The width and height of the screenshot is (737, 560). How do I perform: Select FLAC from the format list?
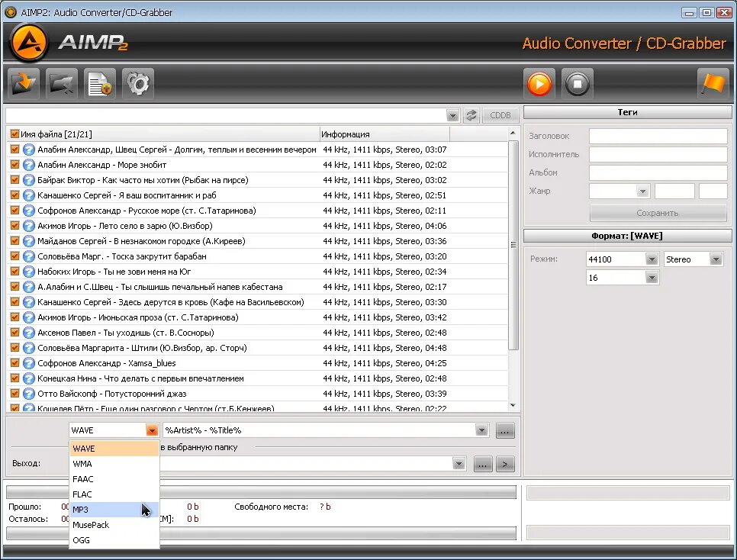click(x=114, y=494)
